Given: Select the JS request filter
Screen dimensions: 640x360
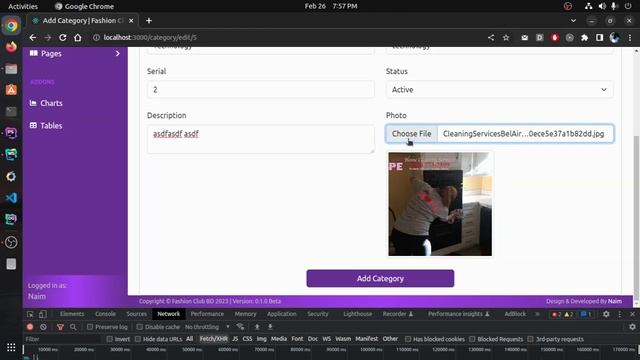Looking at the screenshot, I should point(235,339).
